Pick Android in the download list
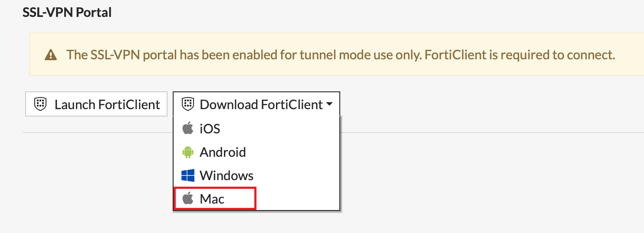 pyautogui.click(x=223, y=152)
